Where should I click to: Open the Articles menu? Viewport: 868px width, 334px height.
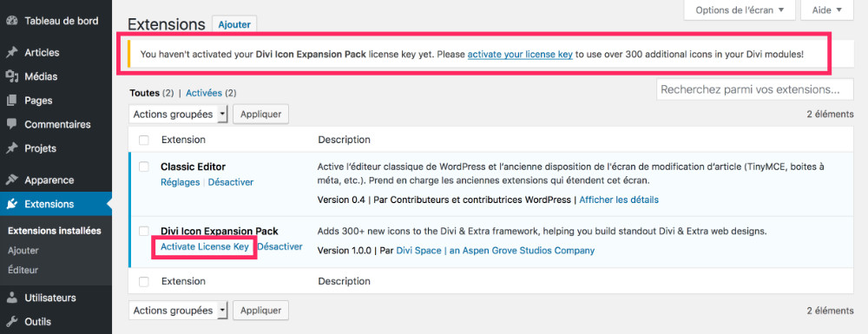tap(56, 53)
